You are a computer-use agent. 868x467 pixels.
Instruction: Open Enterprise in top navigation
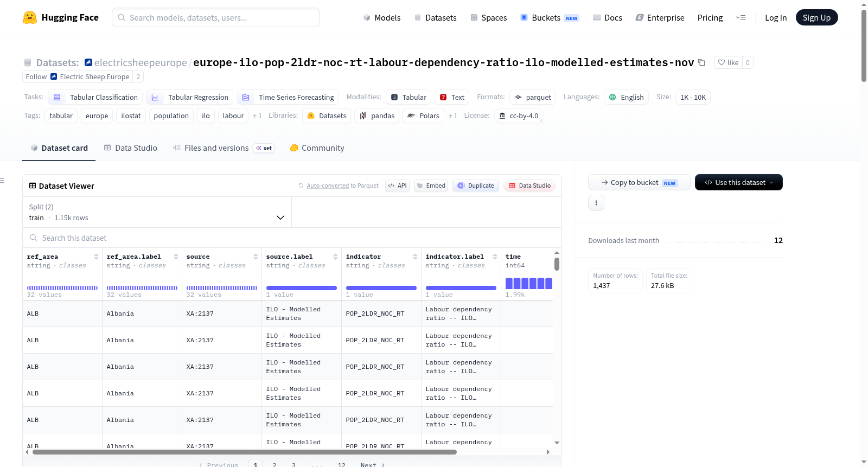(660, 17)
